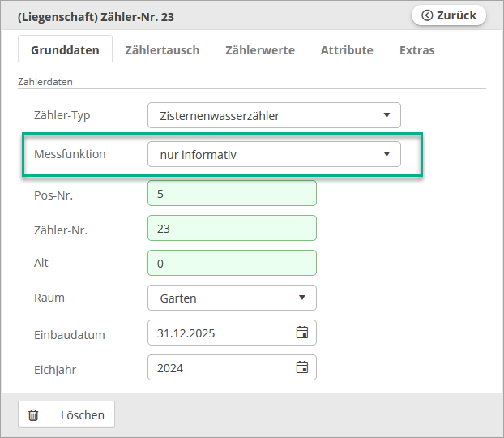Screen dimensions: 504x438
Task: Focus the Pos-Nr. input field
Action: [232, 194]
